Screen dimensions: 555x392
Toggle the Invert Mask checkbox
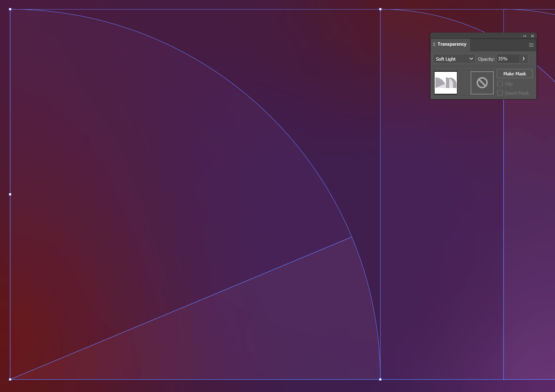tap(500, 93)
